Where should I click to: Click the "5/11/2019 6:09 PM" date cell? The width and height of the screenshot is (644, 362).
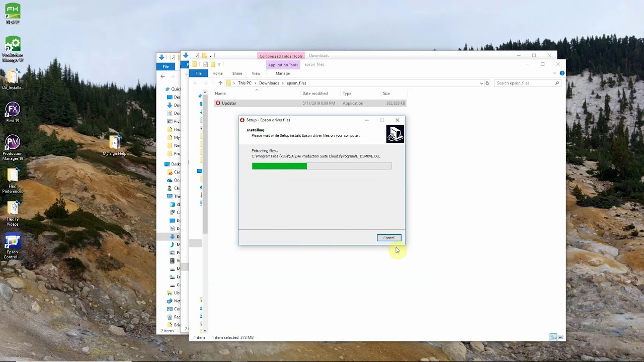click(x=319, y=103)
